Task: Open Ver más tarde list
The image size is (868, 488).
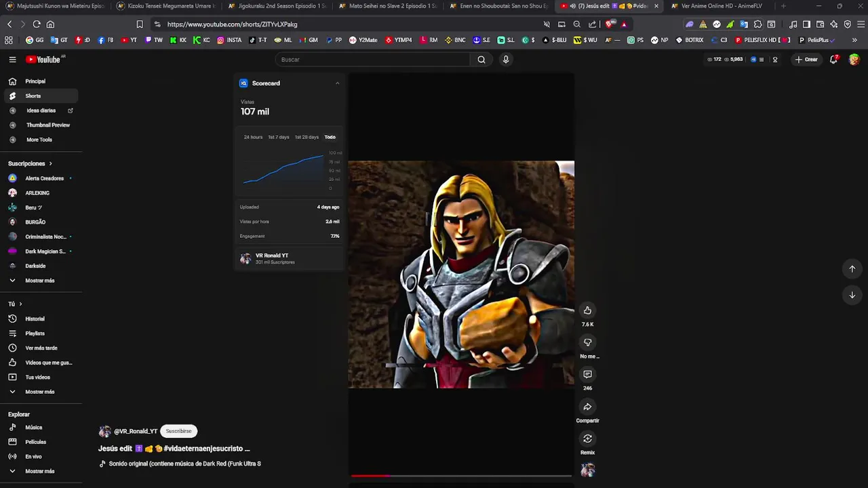Action: (41, 348)
